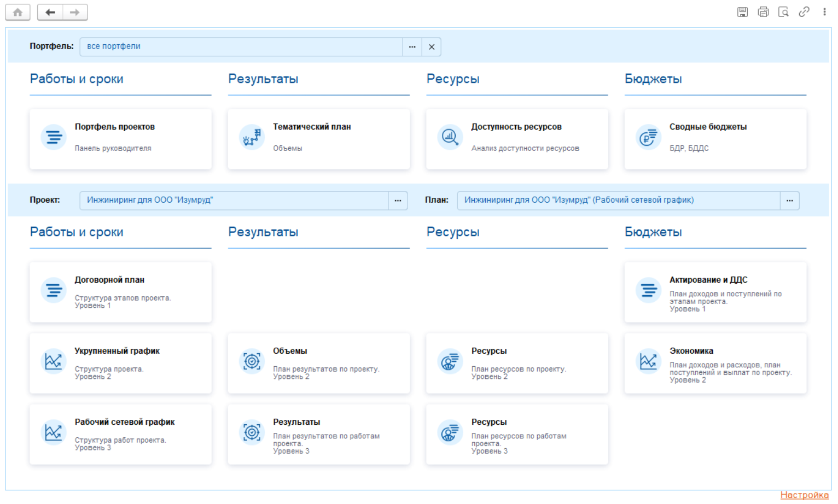This screenshot has height=504, width=838.
Task: Open the План selection ellipsis button
Action: (789, 201)
